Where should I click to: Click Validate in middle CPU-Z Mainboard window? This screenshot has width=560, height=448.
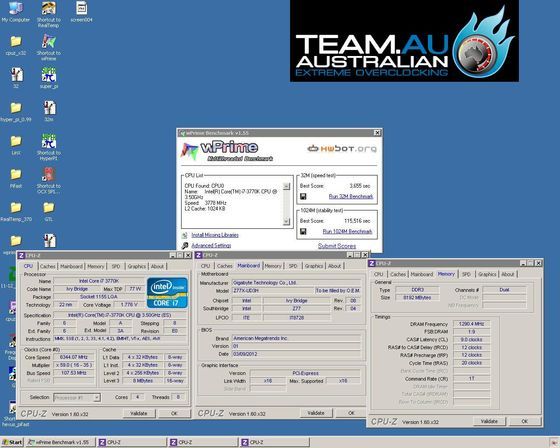[316, 413]
